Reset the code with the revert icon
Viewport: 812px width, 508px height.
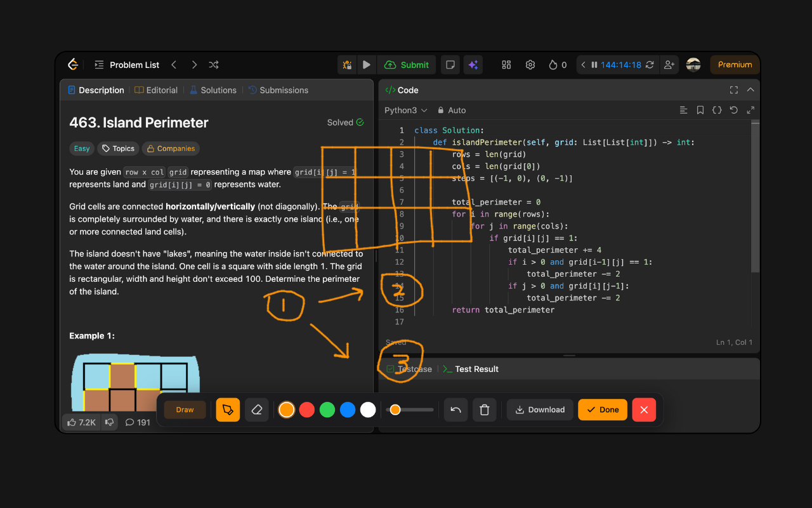click(x=733, y=110)
